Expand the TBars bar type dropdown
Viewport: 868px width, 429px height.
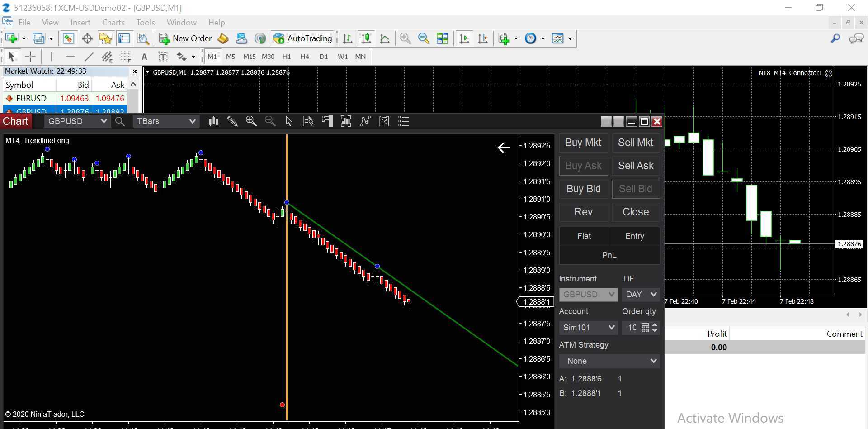click(166, 121)
